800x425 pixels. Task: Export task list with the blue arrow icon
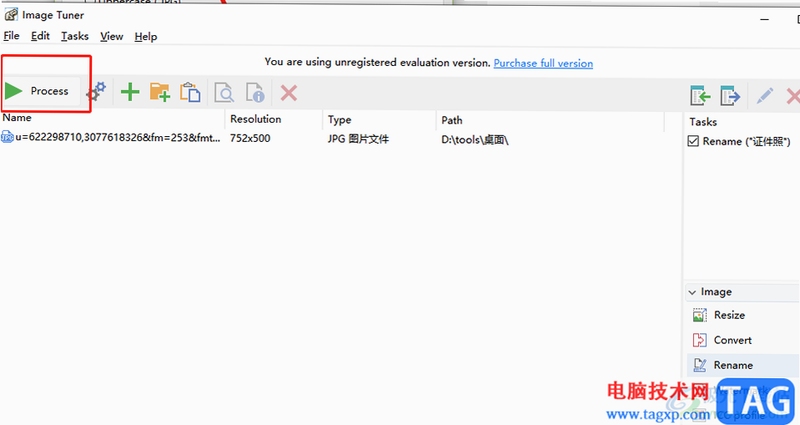pos(730,95)
